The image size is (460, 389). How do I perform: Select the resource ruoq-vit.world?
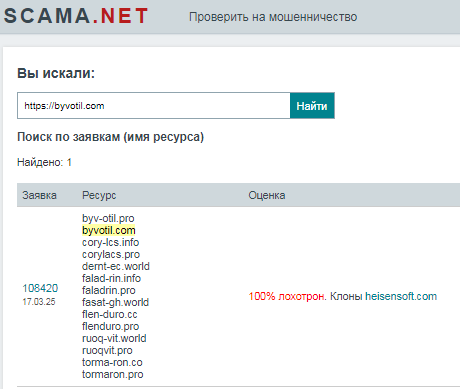coord(114,338)
